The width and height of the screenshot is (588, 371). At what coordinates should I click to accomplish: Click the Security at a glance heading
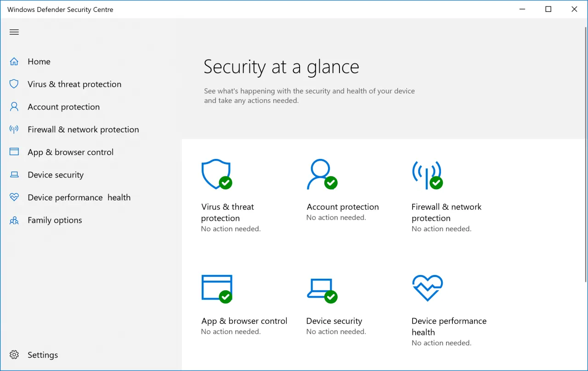281,67
